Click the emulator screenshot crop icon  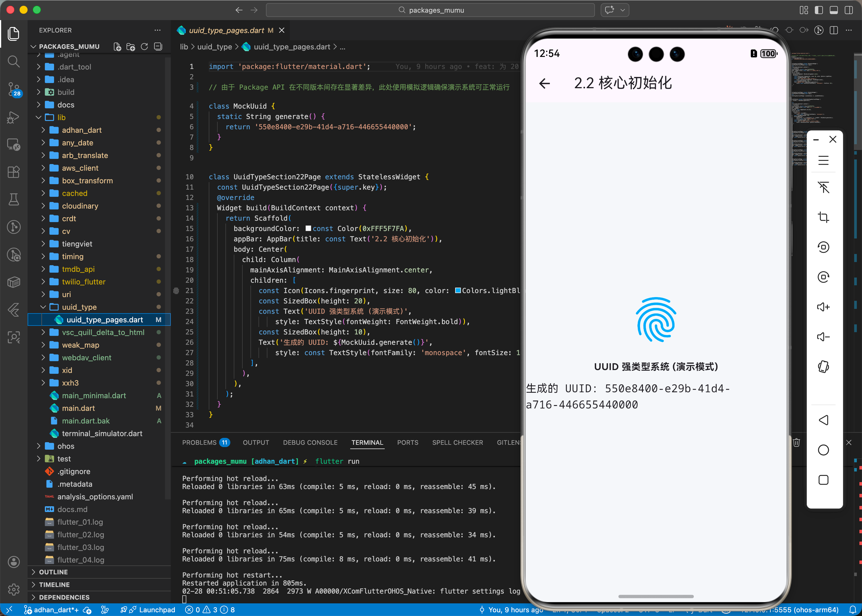pyautogui.click(x=823, y=217)
